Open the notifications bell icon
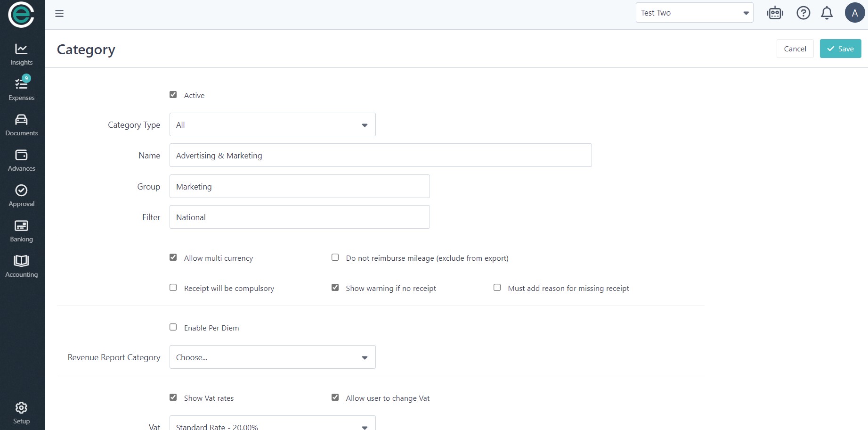The height and width of the screenshot is (430, 868). click(827, 13)
